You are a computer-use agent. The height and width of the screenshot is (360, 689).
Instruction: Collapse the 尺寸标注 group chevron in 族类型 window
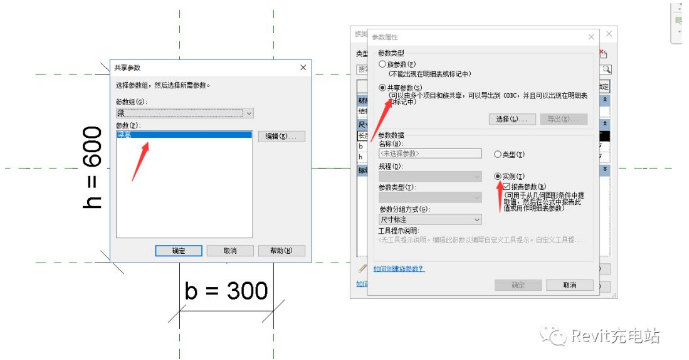pyautogui.click(x=605, y=124)
